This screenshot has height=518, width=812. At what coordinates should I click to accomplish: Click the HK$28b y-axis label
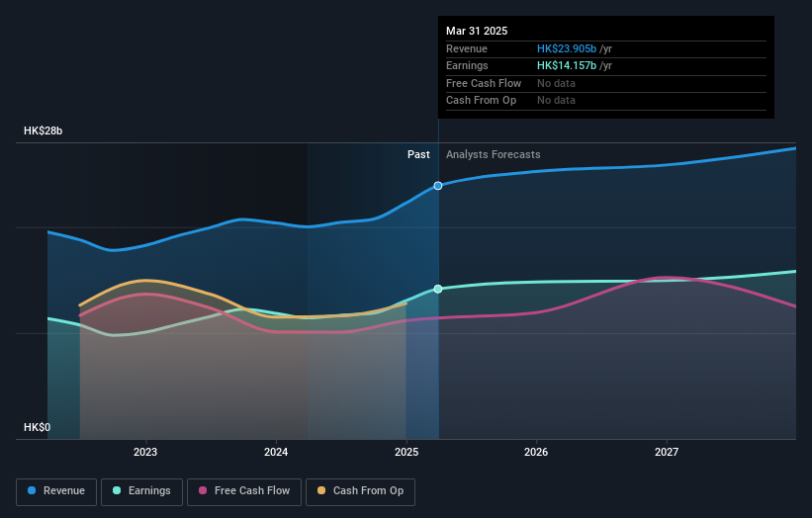point(43,130)
